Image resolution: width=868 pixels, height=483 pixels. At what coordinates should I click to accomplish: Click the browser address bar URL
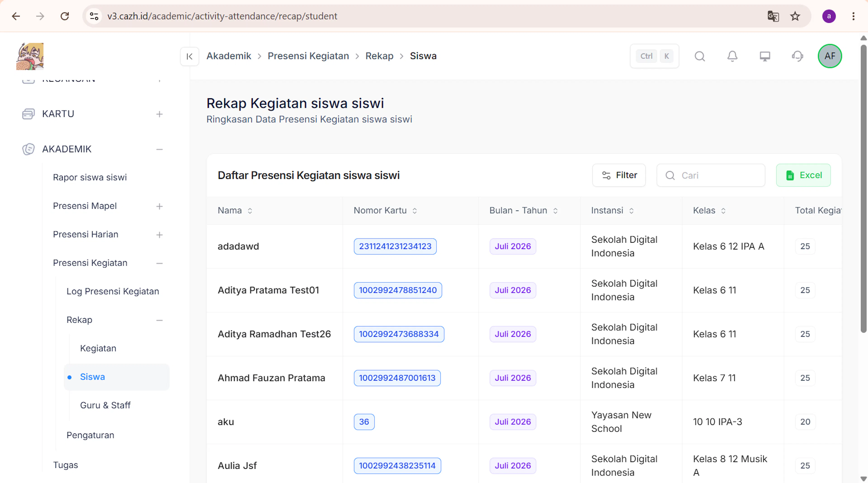(222, 16)
